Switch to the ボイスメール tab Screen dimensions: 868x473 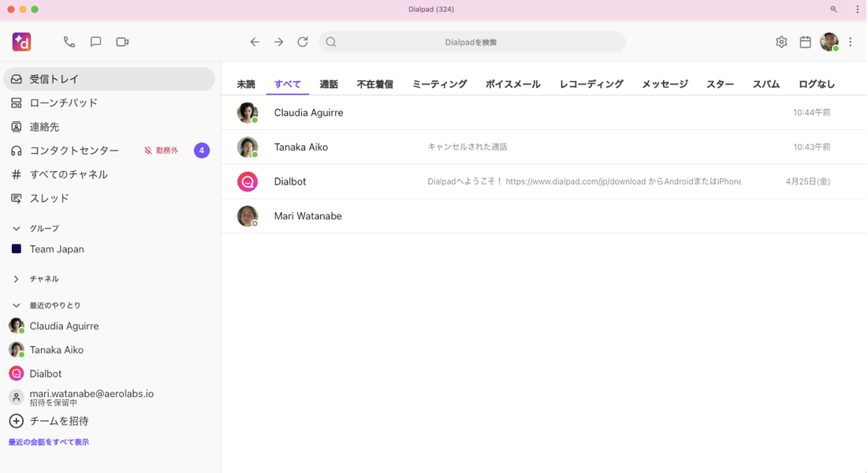tap(512, 84)
